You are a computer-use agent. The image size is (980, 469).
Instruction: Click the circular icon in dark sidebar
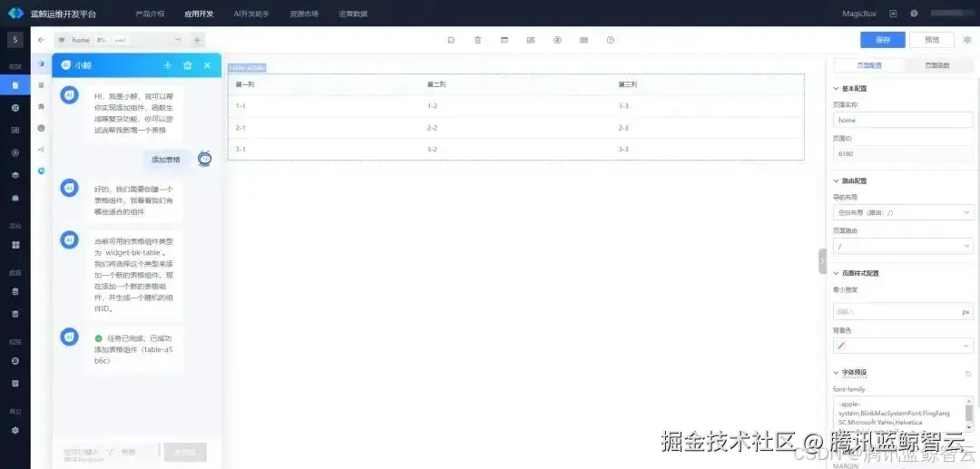point(15,152)
